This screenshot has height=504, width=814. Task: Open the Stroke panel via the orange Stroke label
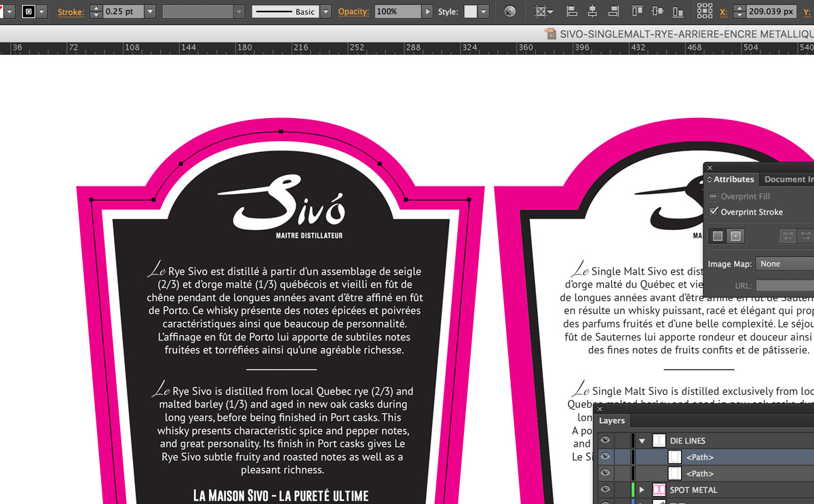[x=71, y=12]
